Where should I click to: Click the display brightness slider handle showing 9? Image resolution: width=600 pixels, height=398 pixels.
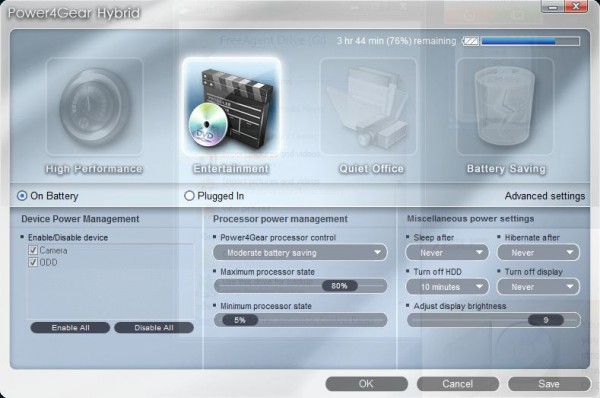[546, 320]
